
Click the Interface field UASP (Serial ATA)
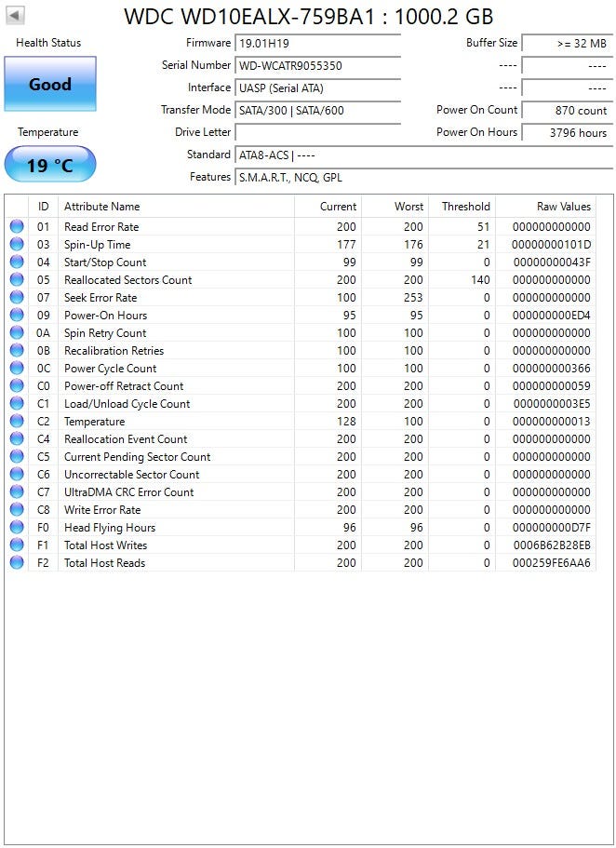coord(317,88)
